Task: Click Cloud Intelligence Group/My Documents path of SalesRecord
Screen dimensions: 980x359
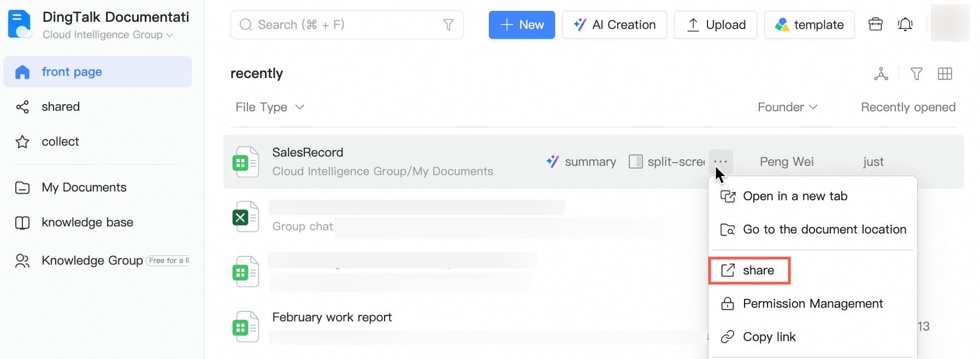Action: (x=382, y=171)
